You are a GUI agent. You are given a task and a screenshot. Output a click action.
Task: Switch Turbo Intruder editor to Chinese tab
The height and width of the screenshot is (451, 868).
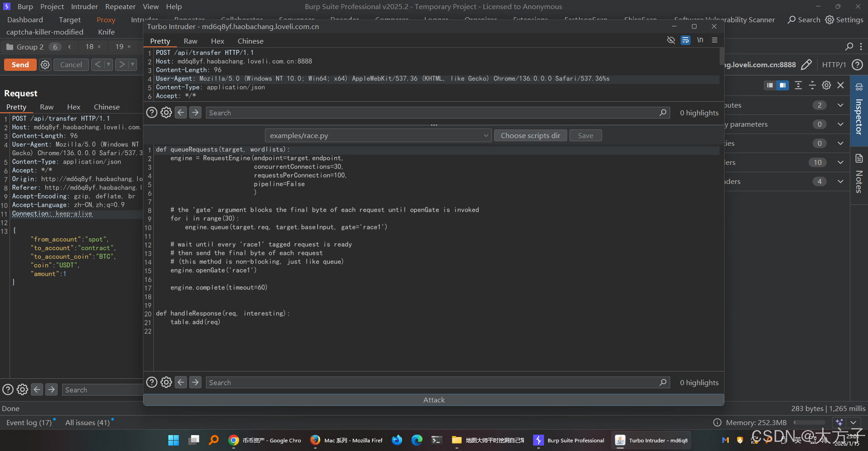coord(250,41)
